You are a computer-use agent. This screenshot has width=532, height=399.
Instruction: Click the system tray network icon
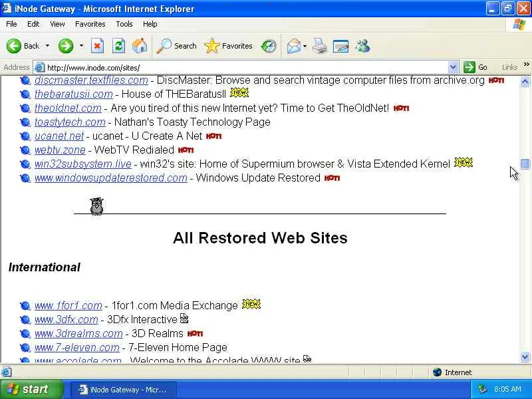pos(482,389)
